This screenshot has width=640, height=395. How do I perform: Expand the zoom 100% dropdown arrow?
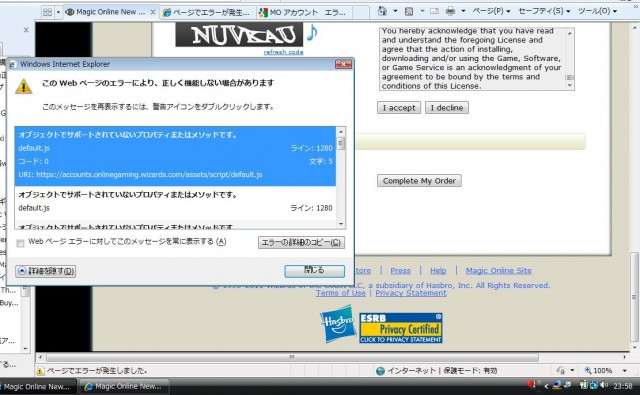click(x=624, y=371)
